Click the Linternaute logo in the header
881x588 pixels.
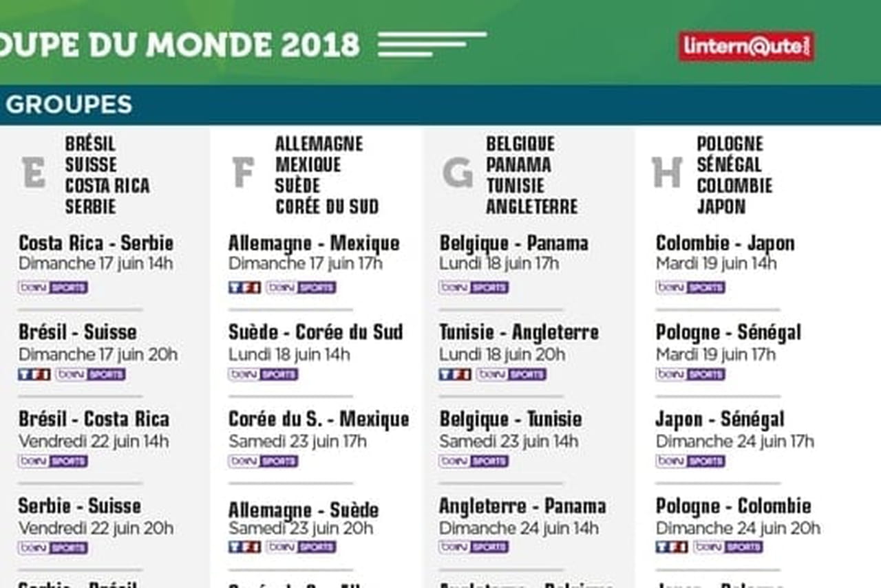tap(746, 46)
